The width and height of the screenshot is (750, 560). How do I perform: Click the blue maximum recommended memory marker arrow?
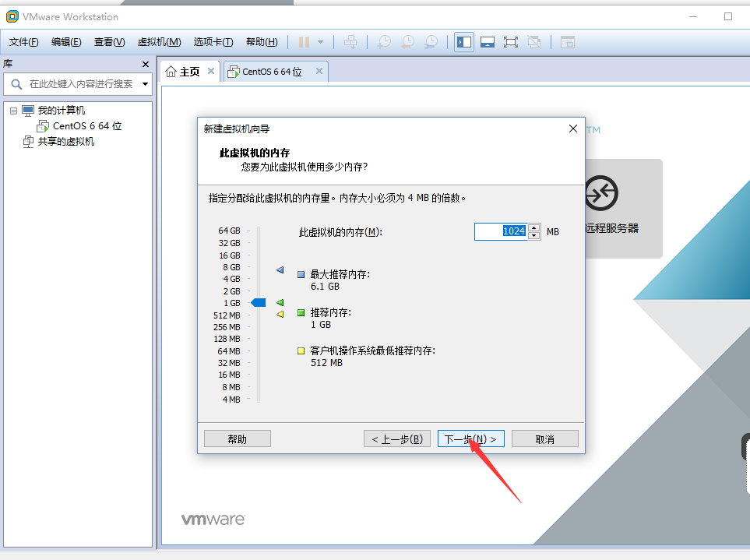point(280,270)
